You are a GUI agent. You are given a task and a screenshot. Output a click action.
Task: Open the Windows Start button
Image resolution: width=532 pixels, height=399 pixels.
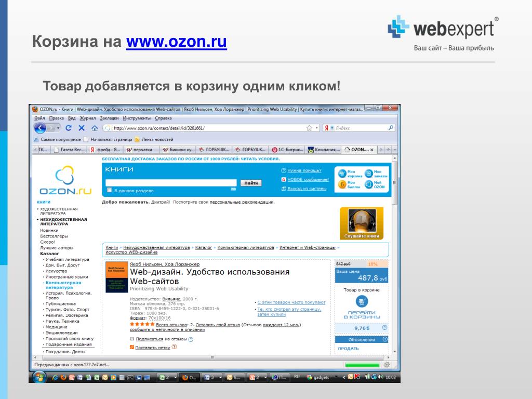39,377
